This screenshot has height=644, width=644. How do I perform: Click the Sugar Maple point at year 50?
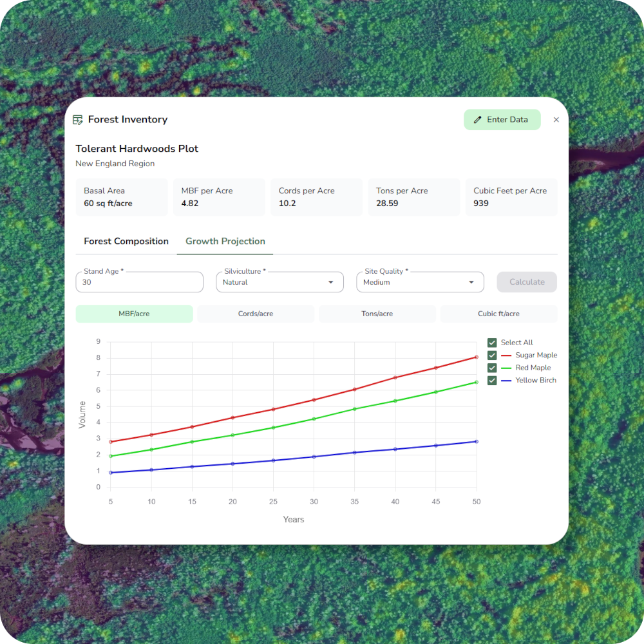[x=477, y=357]
